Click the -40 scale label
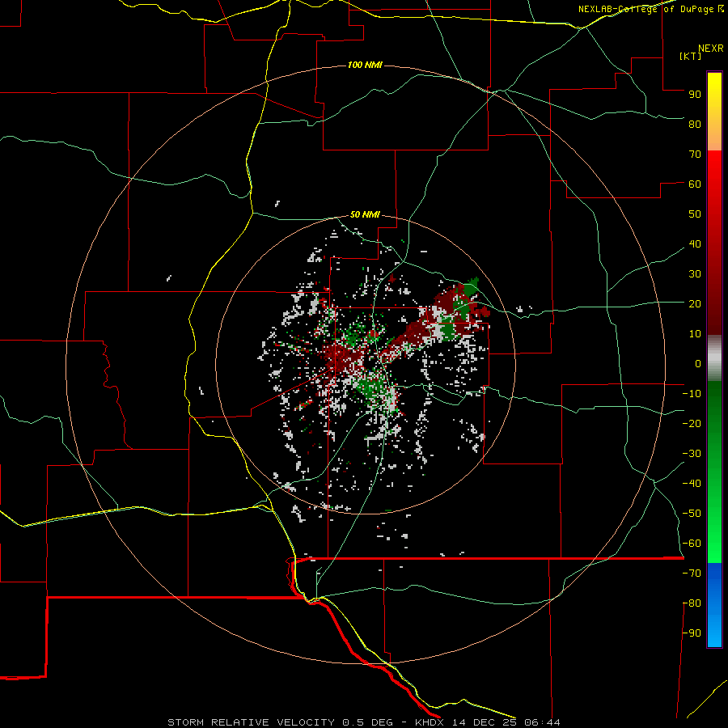The height and width of the screenshot is (728, 728). (x=692, y=484)
